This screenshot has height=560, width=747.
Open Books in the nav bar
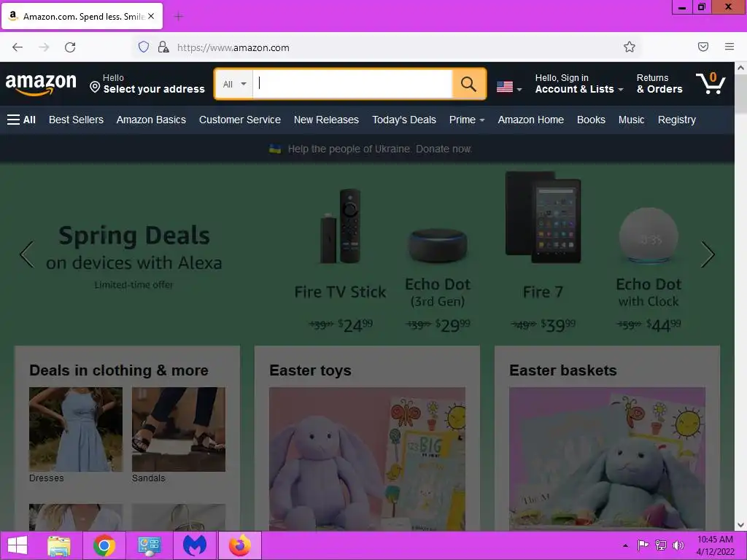[x=591, y=120]
